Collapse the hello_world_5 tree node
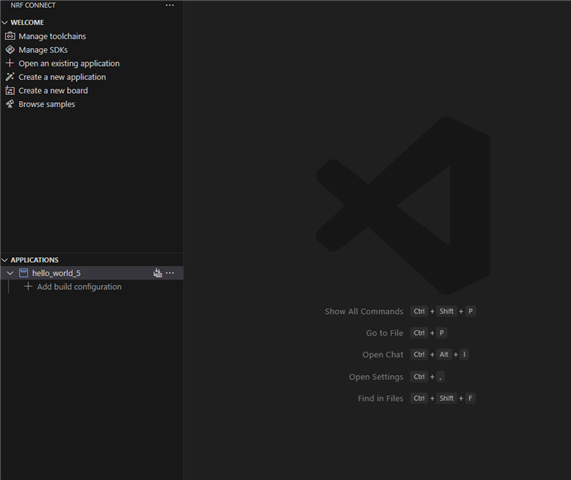571x480 pixels. (x=10, y=273)
